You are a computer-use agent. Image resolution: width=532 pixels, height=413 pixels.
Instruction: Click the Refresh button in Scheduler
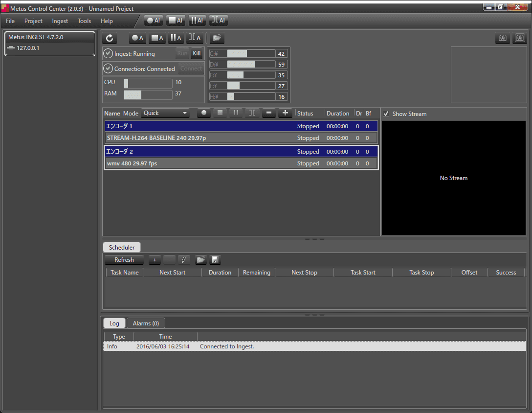coord(124,260)
